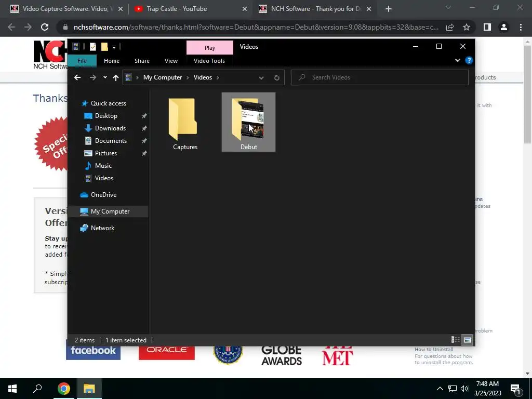Image resolution: width=532 pixels, height=399 pixels.
Task: Open Chrome profile menu
Action: coord(504,27)
